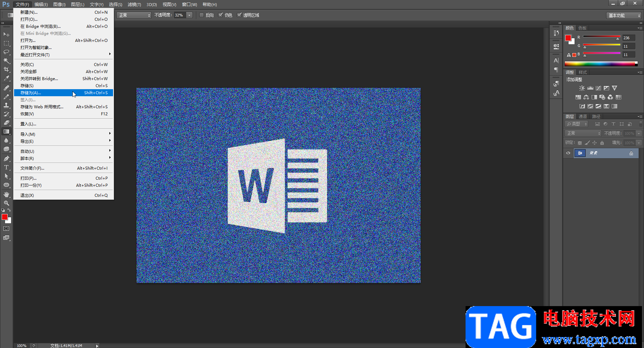Switch to the 通道 channels tab
644x348 pixels.
[583, 117]
